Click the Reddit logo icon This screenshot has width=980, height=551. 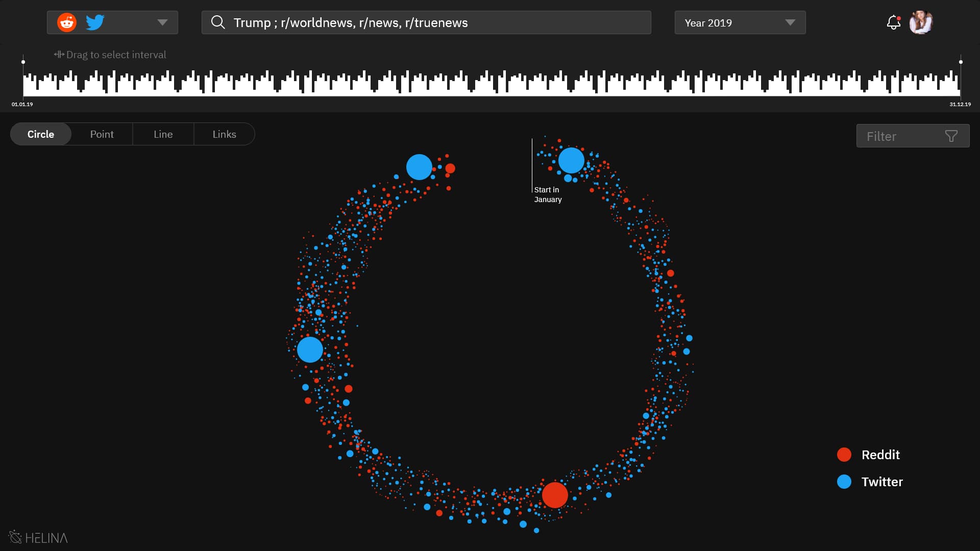pos(67,22)
